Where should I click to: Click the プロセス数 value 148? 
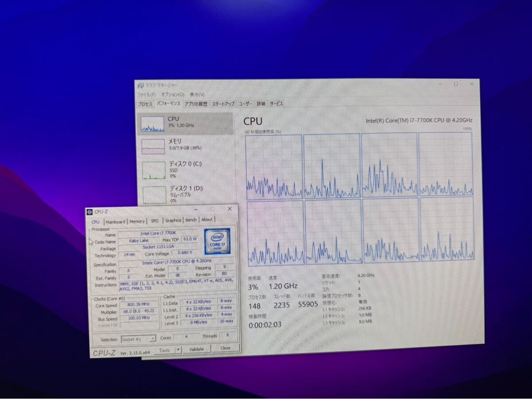click(254, 306)
